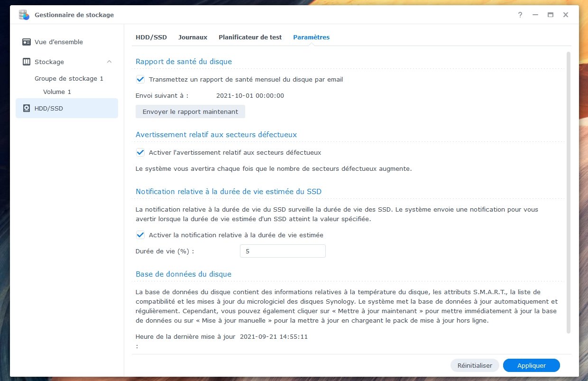Click the Stockage sidebar icon
This screenshot has height=381, width=588.
[x=27, y=62]
